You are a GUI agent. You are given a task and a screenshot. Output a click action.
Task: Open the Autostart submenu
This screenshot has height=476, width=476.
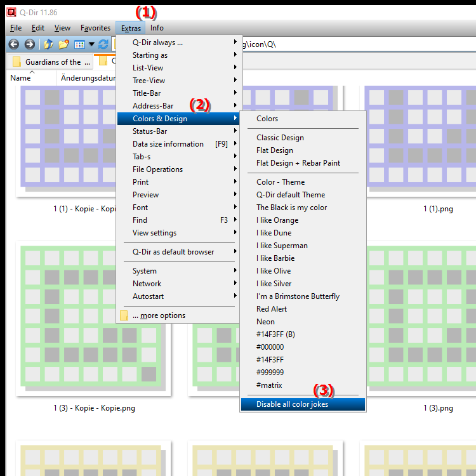(178, 296)
